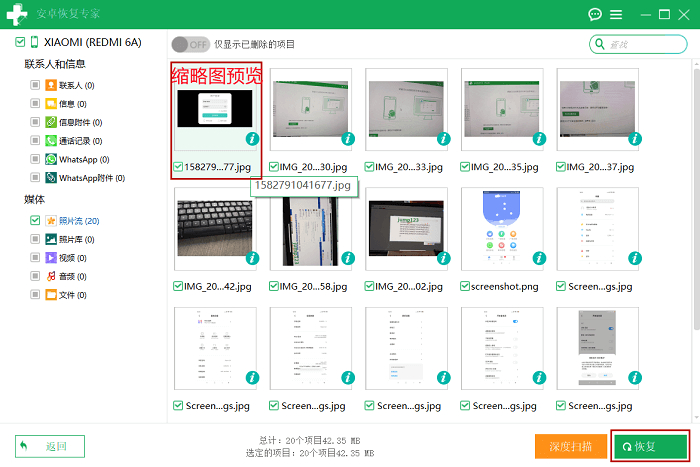Show info for IMG_20...35.jpg
Viewport: 700px width, 467px height.
539,139
